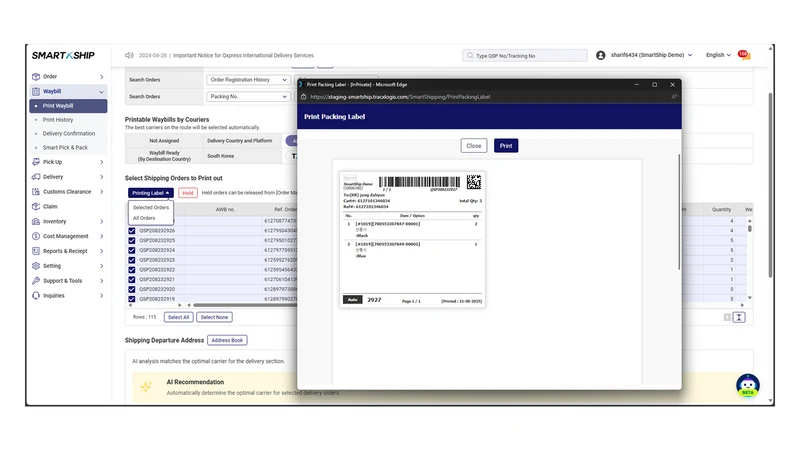Image resolution: width=800 pixels, height=450 pixels.
Task: Click the Close button in Print Packing Label
Action: pos(473,146)
